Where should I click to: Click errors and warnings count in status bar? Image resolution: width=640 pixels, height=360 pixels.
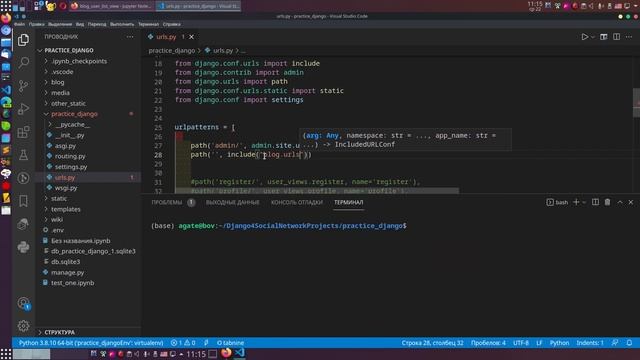click(183, 343)
